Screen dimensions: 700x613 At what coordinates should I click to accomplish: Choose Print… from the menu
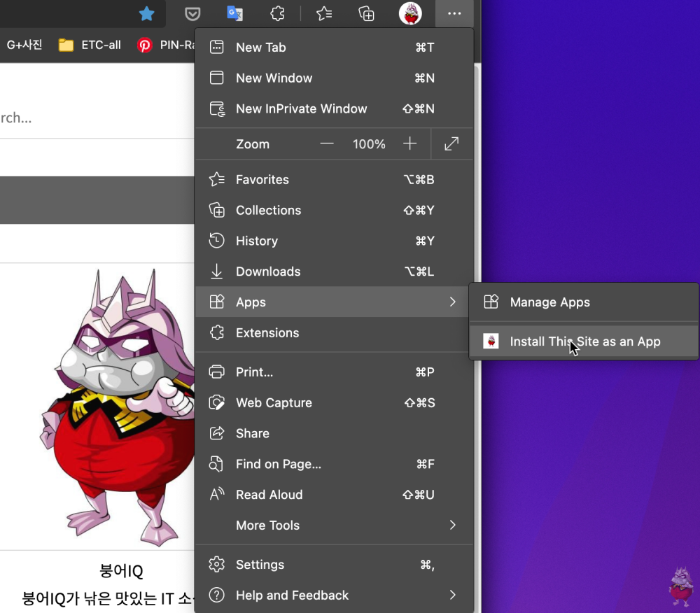[x=334, y=372]
